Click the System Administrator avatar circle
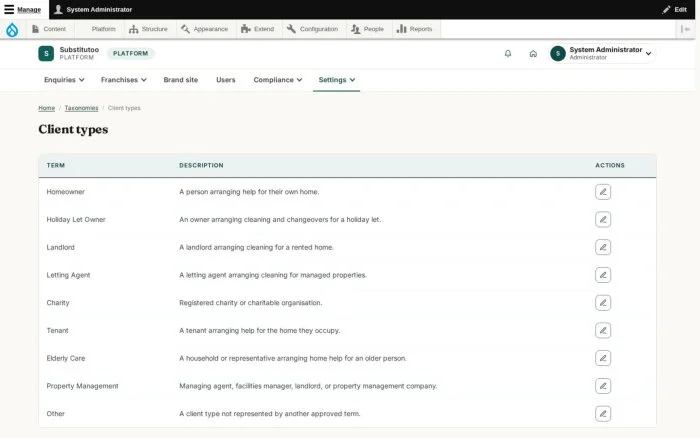This screenshot has width=700, height=438. (558, 54)
